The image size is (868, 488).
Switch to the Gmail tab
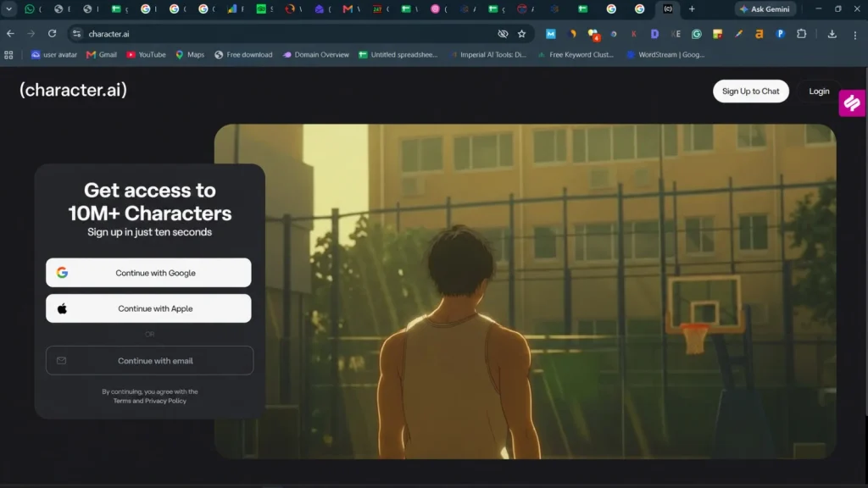pyautogui.click(x=348, y=8)
